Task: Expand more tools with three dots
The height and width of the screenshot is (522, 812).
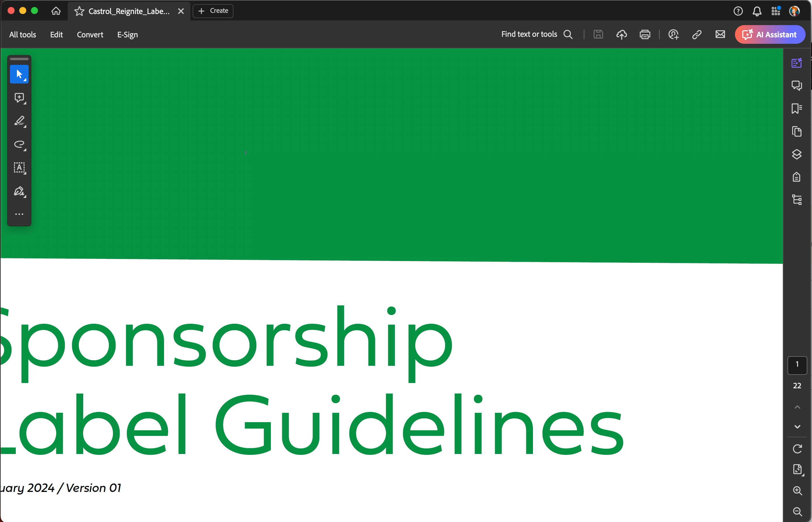Action: [19, 214]
